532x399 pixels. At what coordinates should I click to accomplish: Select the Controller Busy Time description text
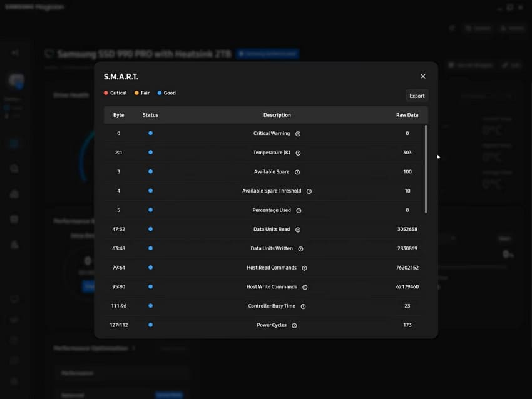coord(272,306)
